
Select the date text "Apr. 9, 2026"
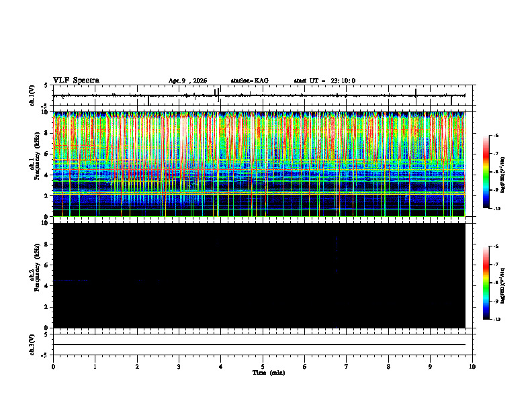point(187,81)
